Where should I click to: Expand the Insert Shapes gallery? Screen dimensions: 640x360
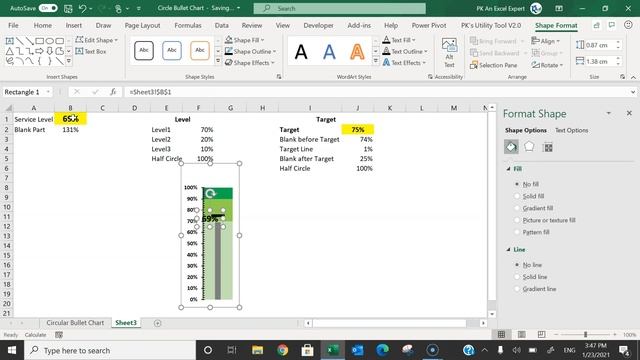69,61
